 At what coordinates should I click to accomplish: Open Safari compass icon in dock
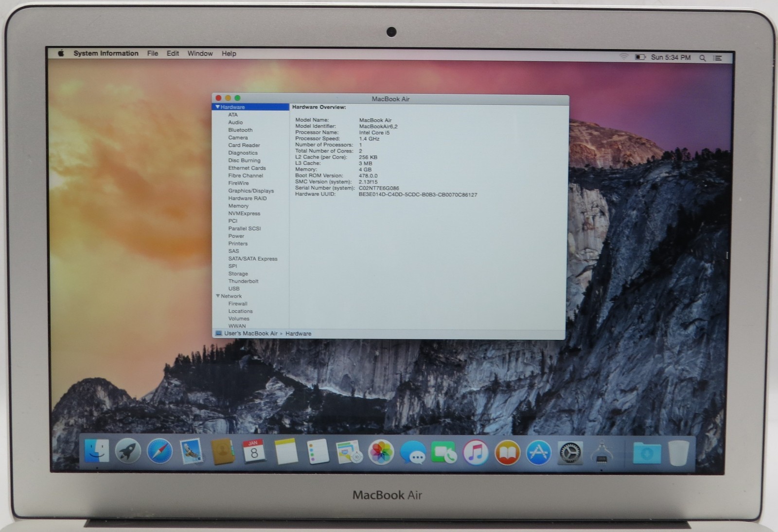pos(159,451)
